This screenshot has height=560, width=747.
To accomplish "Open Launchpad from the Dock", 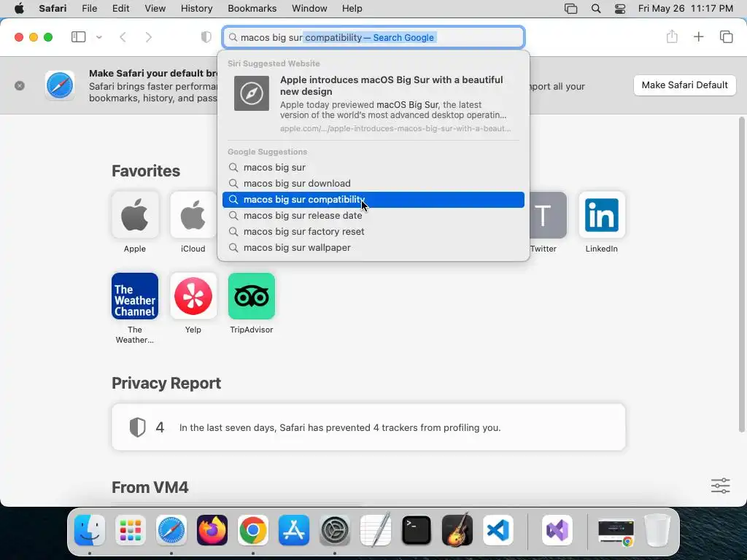I will coord(131,530).
